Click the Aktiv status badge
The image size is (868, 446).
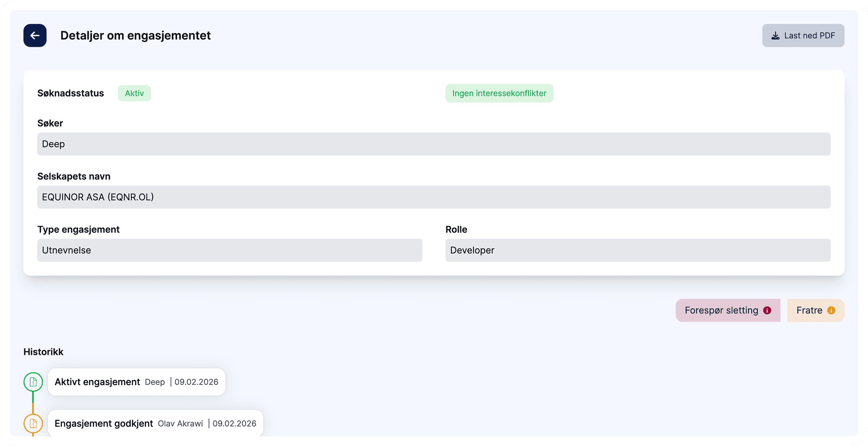click(134, 93)
